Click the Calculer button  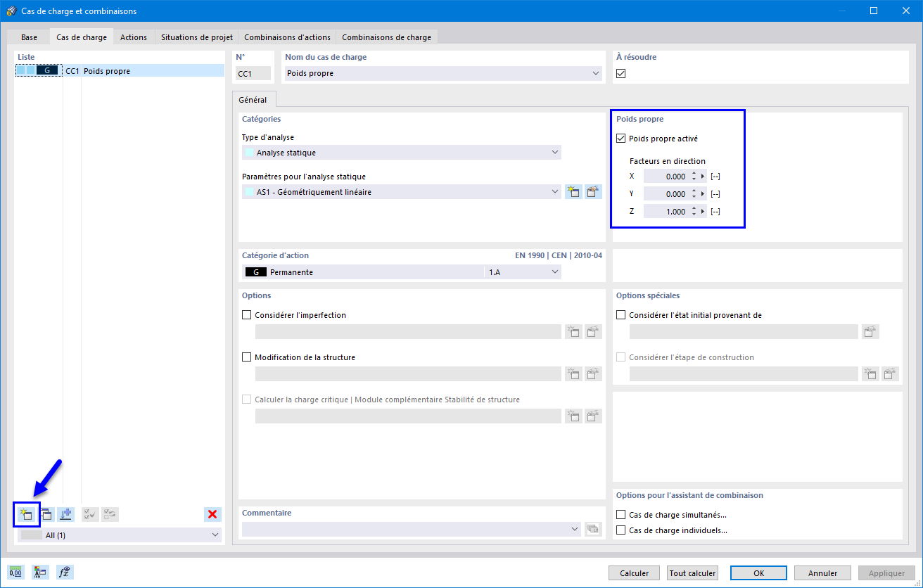[635, 573]
